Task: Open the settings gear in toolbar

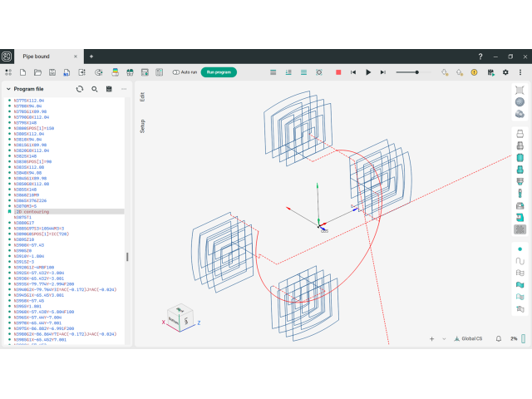Action: [505, 72]
